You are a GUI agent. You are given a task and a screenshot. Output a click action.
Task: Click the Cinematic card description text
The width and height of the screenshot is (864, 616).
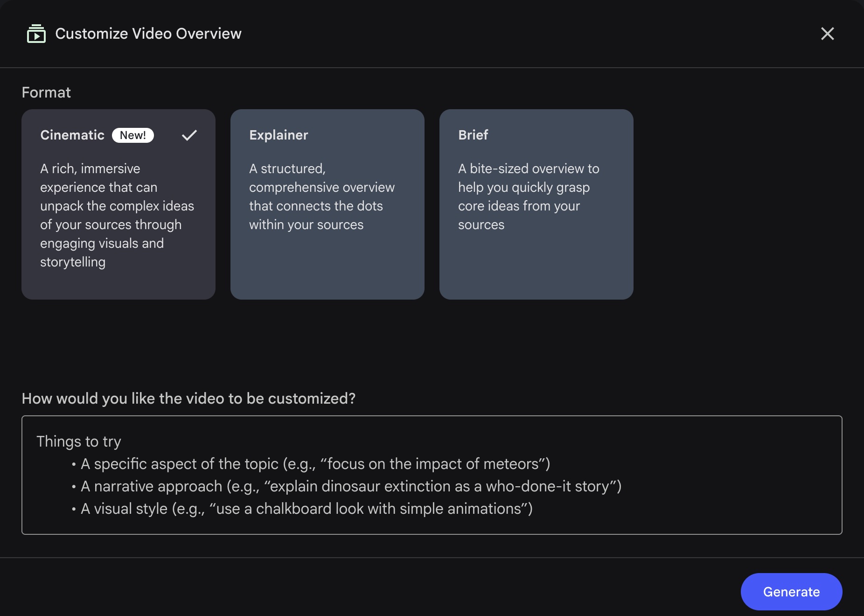click(117, 215)
